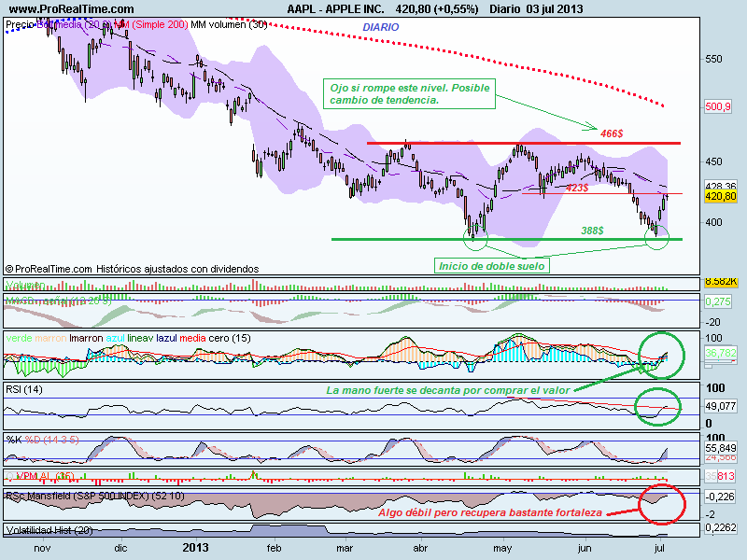Viewport: 747px width, 560px height.
Task: Click the www.ProRealTime.com header text
Action: tap(72, 8)
